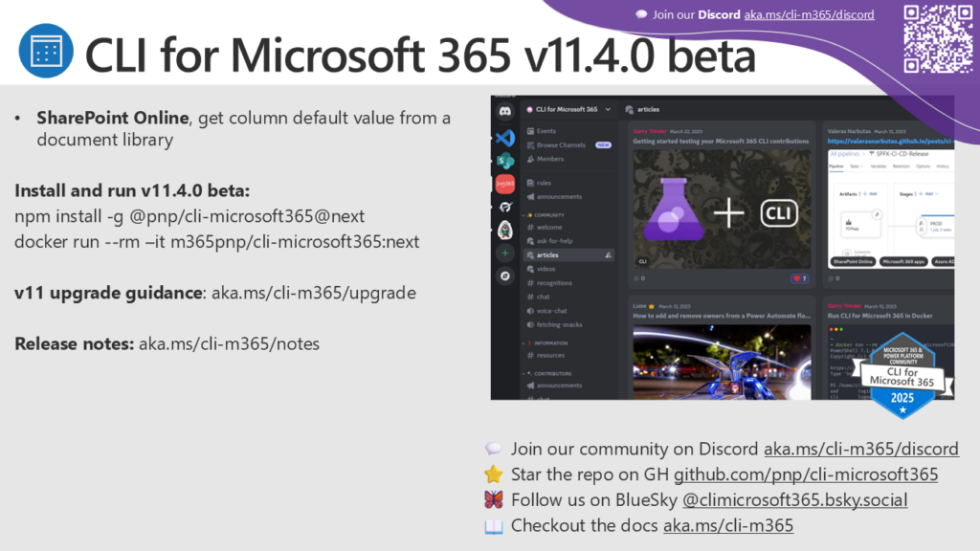Click the crown icon next to Luise

[651, 306]
